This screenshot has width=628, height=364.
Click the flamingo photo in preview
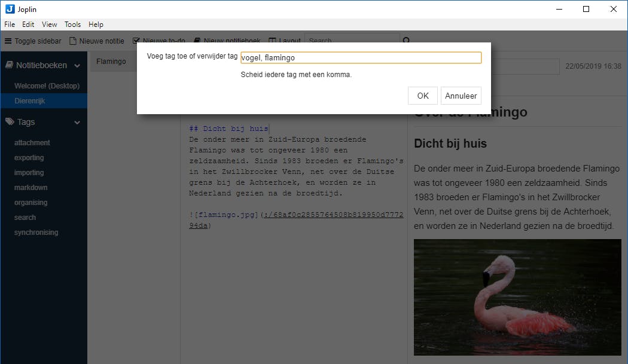517,297
